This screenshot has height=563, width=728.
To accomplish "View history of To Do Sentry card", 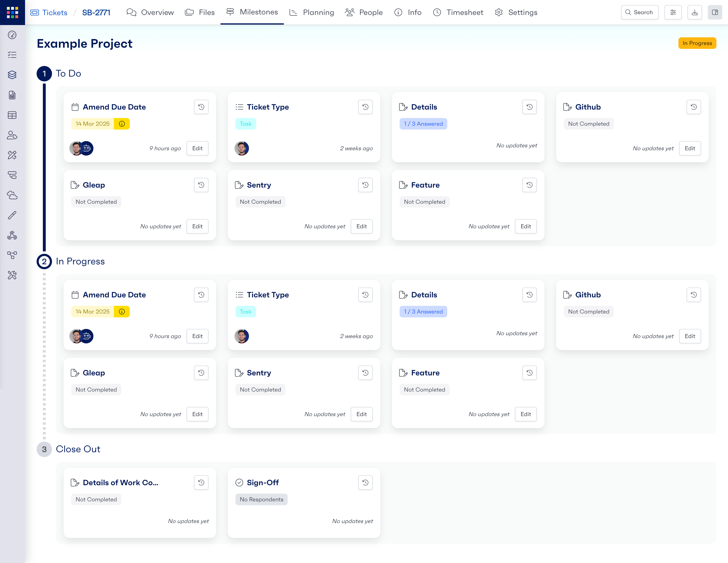I will [365, 185].
